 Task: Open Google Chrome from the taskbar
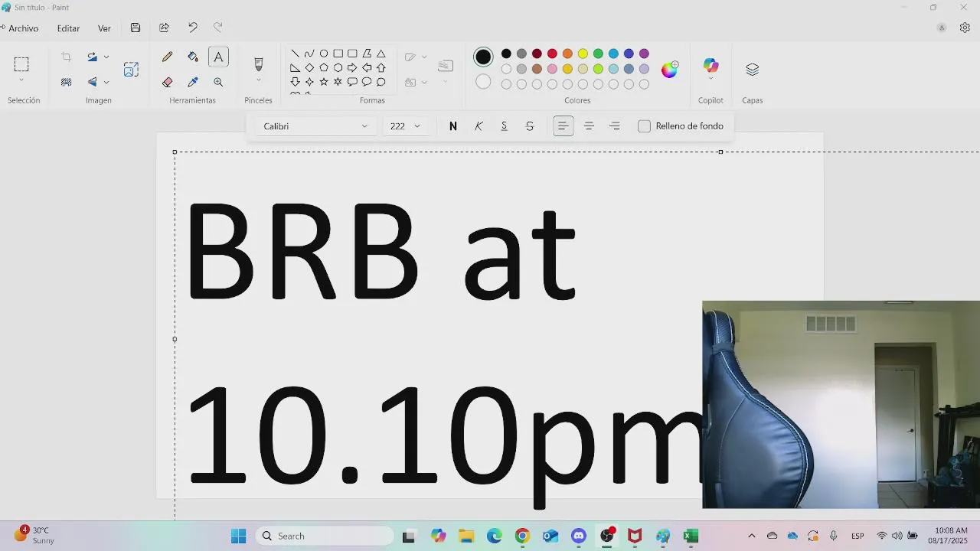(522, 536)
